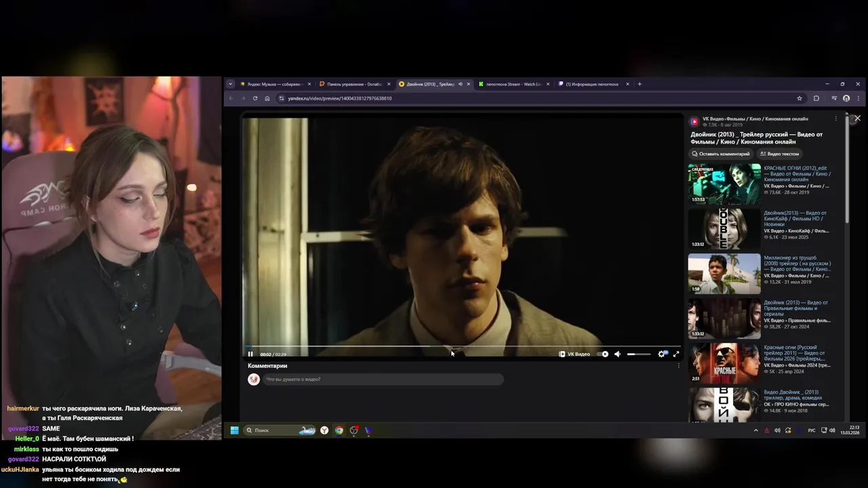The image size is (868, 488).
Task: Close the video preview with the X
Action: pyautogui.click(x=857, y=118)
